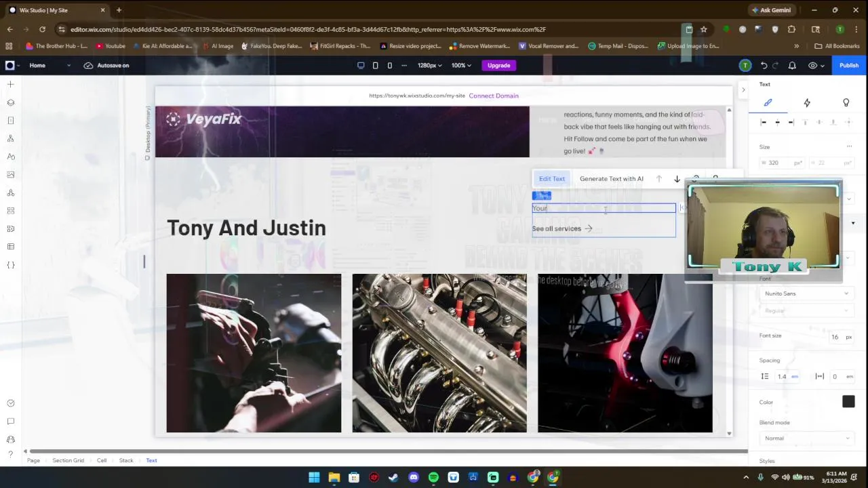
Task: Open the Interactions lightning tab
Action: (807, 102)
